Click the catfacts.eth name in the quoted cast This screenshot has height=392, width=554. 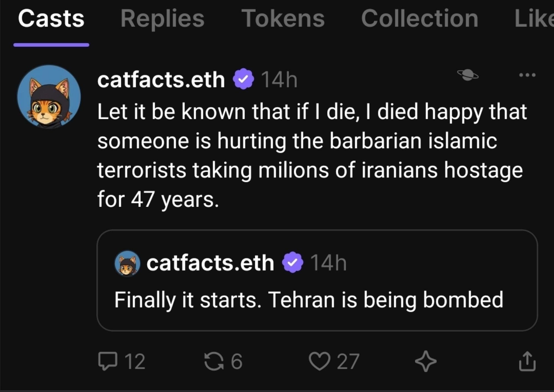pyautogui.click(x=210, y=263)
